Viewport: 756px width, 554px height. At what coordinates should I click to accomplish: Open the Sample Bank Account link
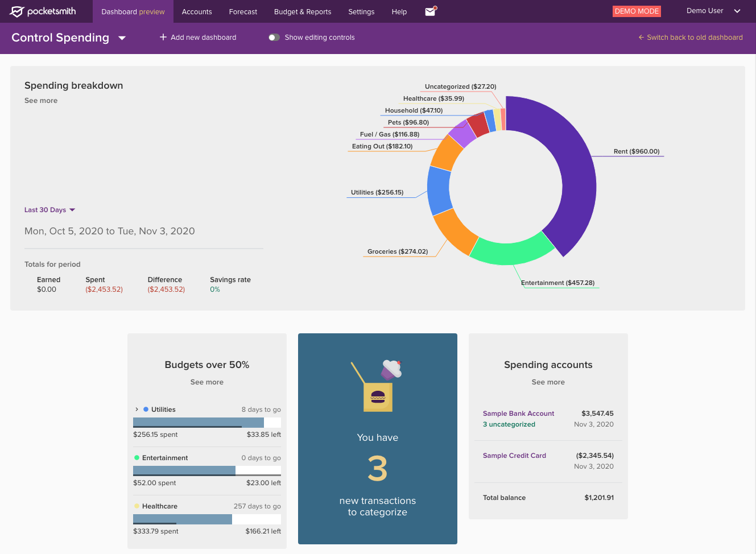518,414
